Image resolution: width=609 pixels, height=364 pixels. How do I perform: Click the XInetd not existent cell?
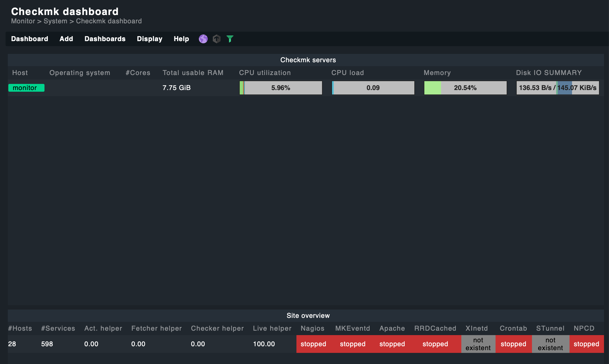point(478,344)
